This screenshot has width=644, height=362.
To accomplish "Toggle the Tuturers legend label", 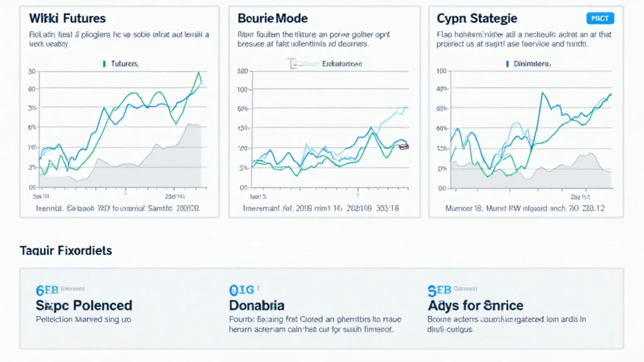I will [x=124, y=63].
